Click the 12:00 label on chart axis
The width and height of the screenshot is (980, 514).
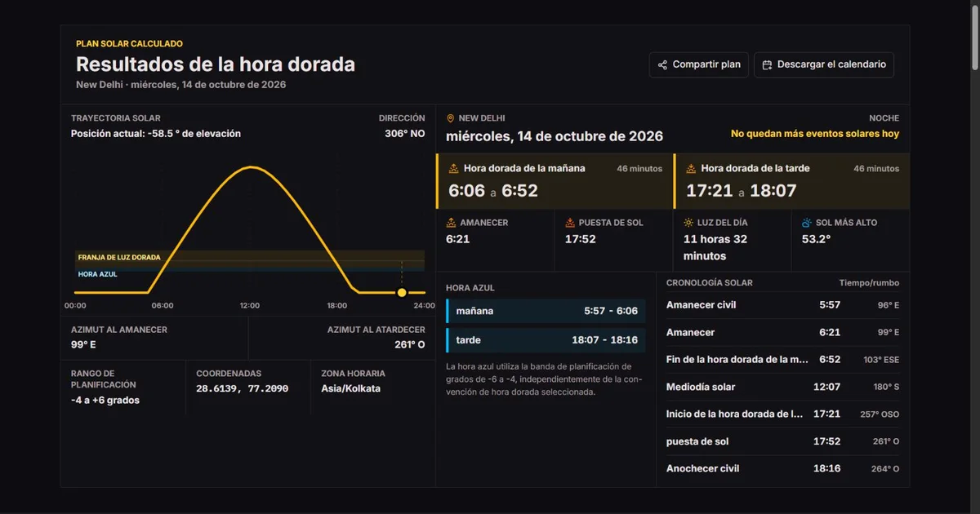(250, 306)
